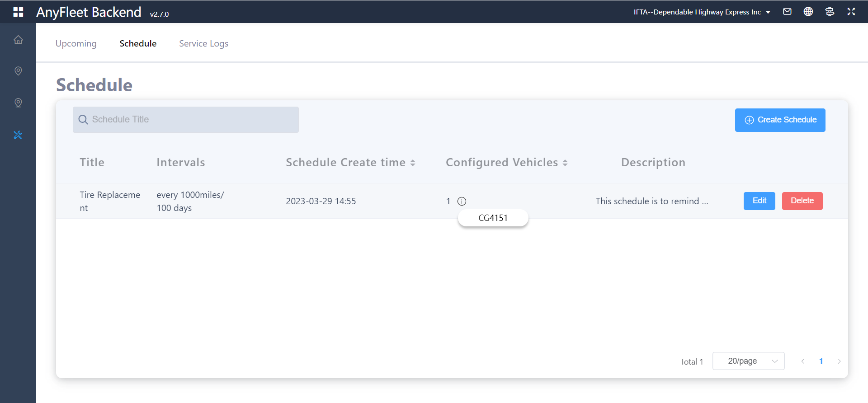Open the 20/page size dropdown
868x403 pixels.
(748, 361)
